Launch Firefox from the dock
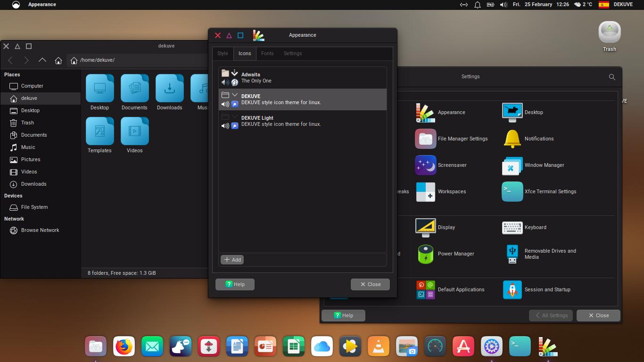This screenshot has width=644, height=362. point(124,347)
